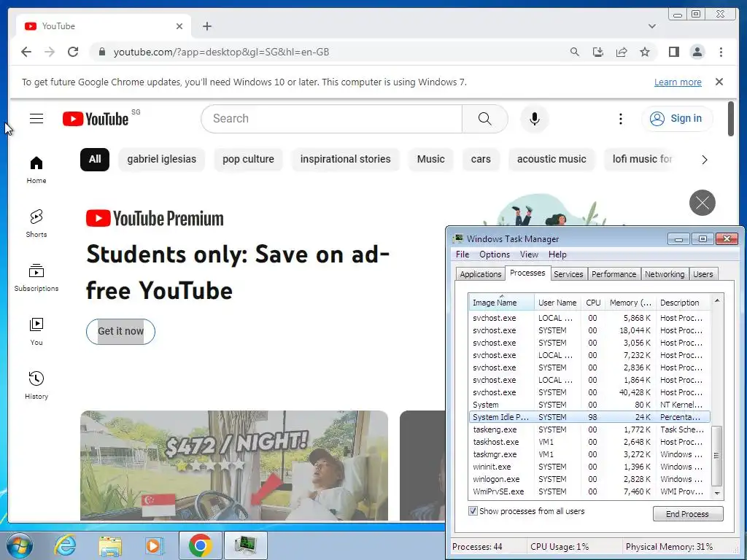
Task: Select the gabriel iglesias chip
Action: (x=161, y=159)
